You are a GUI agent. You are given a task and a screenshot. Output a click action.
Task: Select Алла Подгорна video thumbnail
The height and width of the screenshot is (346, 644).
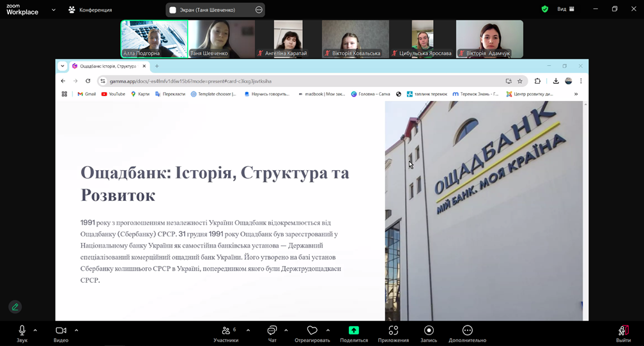154,39
